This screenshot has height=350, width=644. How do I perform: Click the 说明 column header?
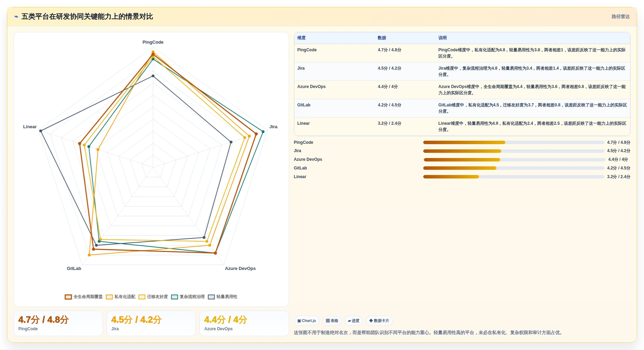click(442, 38)
